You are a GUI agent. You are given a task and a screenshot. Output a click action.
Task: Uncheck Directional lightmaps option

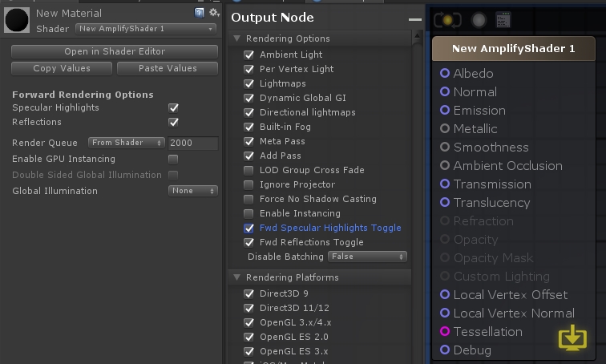click(248, 112)
